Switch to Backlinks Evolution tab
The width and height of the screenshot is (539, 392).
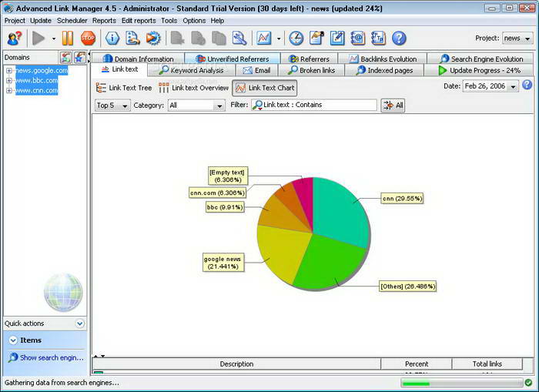coord(383,59)
